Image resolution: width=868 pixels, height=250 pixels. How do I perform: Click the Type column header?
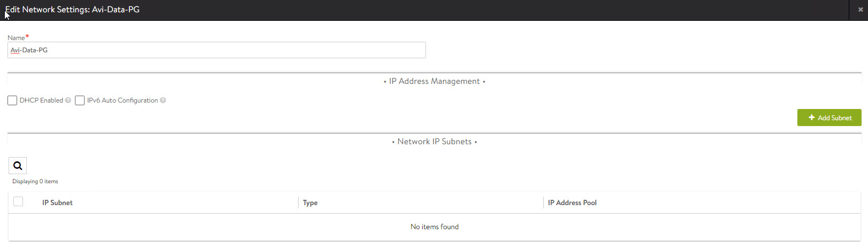[x=310, y=202]
